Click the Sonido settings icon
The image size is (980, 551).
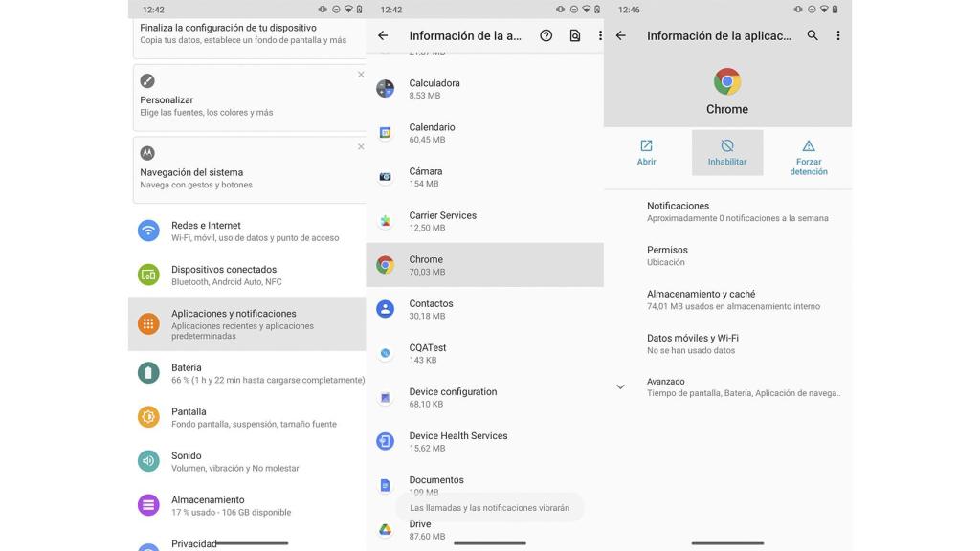148,460
